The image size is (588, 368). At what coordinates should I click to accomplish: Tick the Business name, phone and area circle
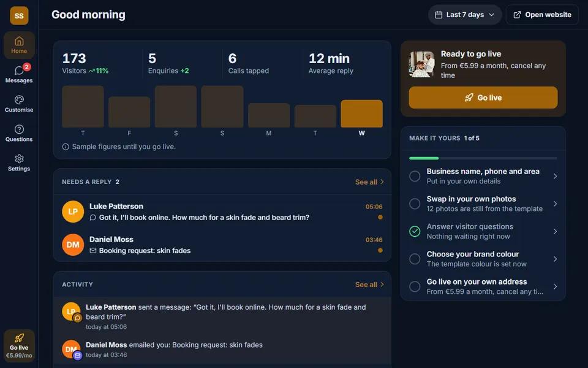coord(415,176)
